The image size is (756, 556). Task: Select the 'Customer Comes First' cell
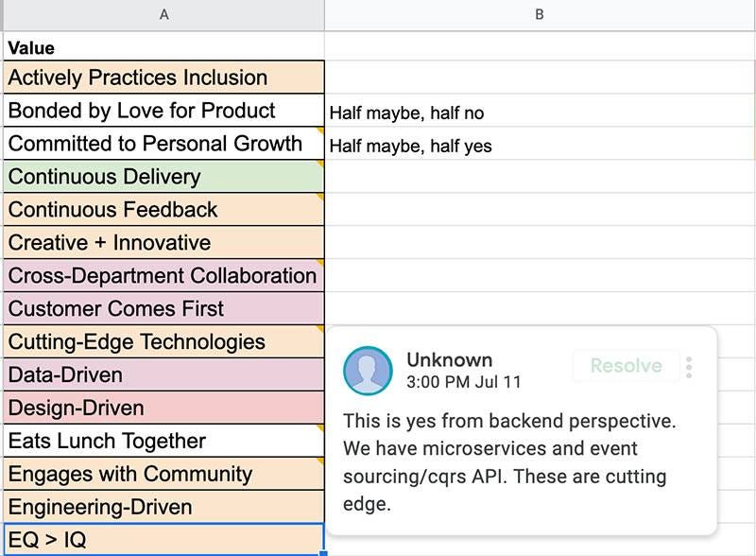[163, 308]
